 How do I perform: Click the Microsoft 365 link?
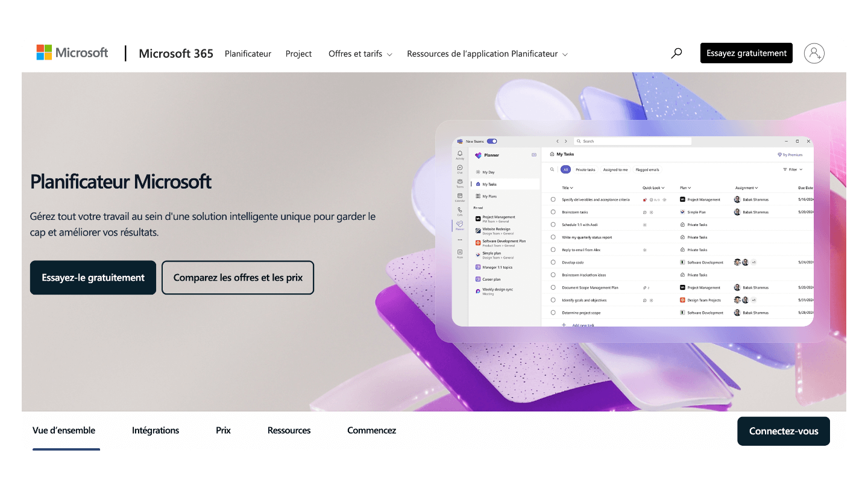176,54
